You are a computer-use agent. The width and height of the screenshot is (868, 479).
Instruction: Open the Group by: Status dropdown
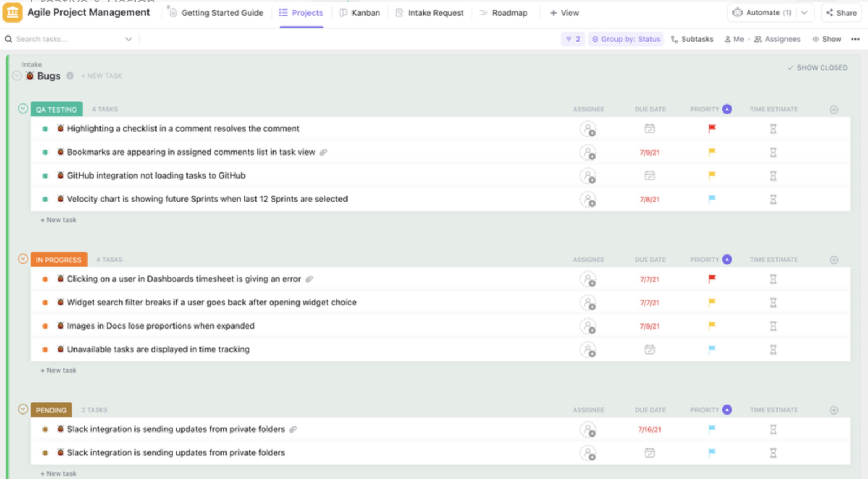click(x=626, y=39)
